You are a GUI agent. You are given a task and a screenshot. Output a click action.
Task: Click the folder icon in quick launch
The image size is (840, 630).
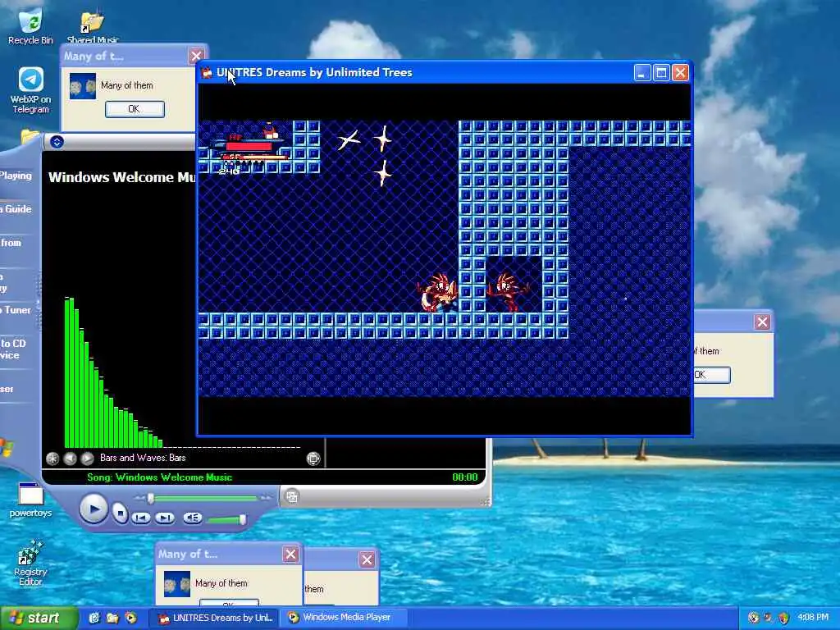tap(112, 619)
